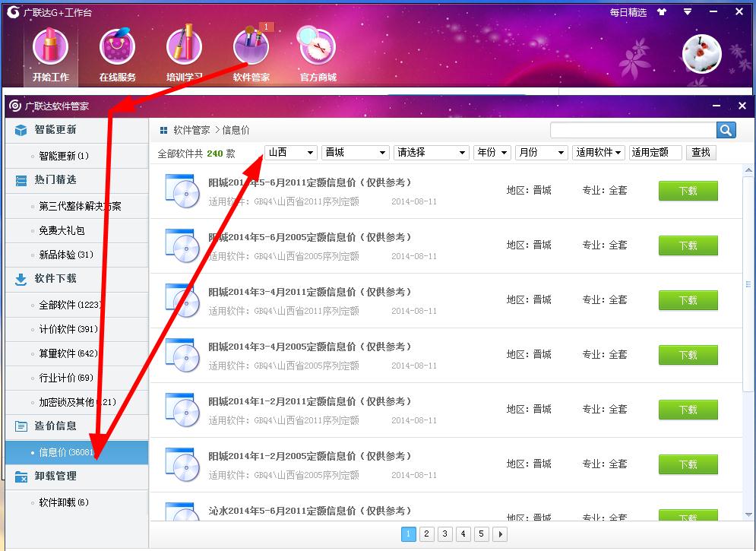This screenshot has height=551, width=756.
Task: Open the 月份 month dropdown
Action: pos(541,152)
